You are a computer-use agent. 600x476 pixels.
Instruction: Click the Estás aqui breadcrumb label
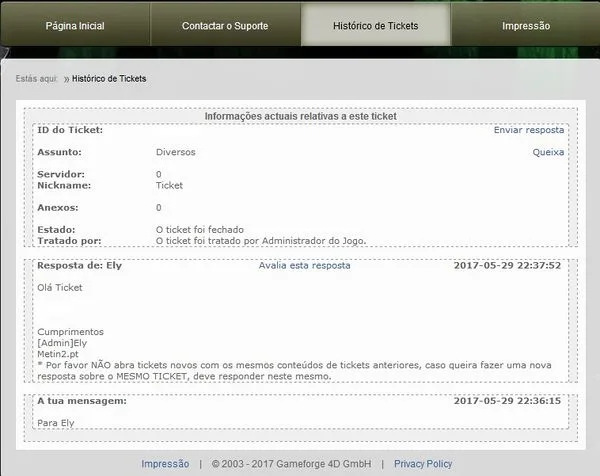point(36,78)
